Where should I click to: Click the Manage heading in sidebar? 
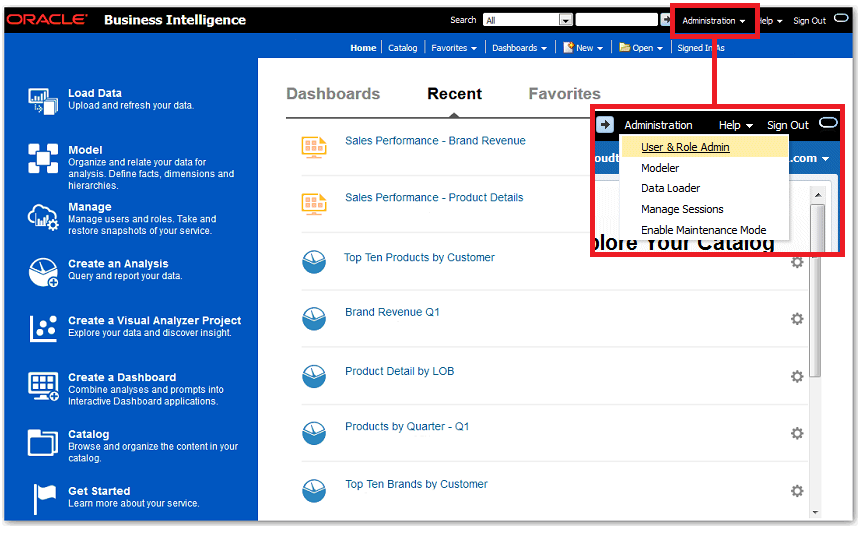point(89,207)
